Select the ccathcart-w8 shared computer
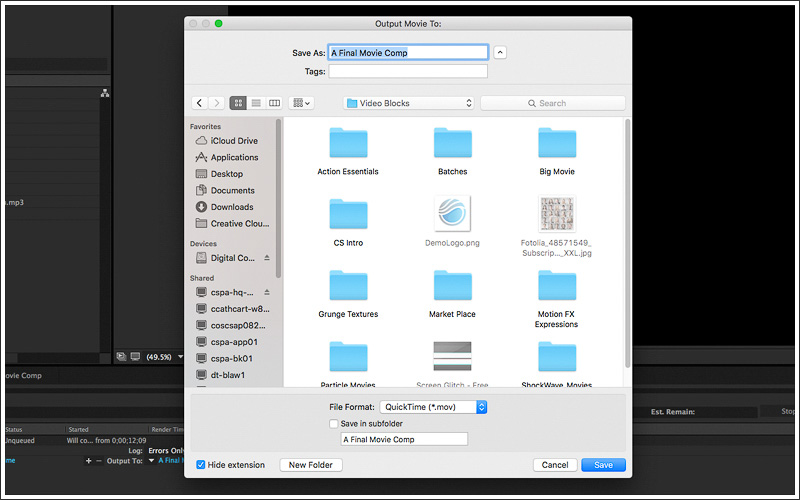 pyautogui.click(x=234, y=309)
